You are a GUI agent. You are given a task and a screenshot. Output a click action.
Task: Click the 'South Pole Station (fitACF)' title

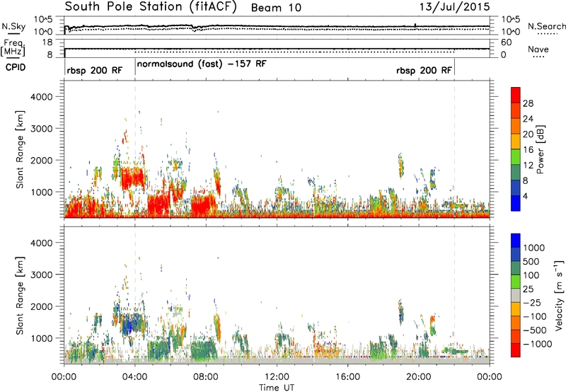151,7
